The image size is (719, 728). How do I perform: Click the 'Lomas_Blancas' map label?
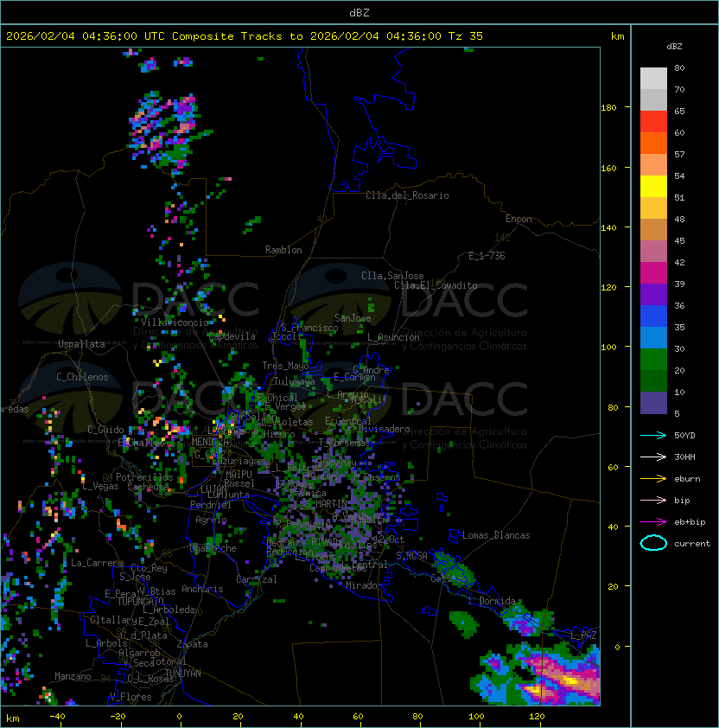coord(496,535)
